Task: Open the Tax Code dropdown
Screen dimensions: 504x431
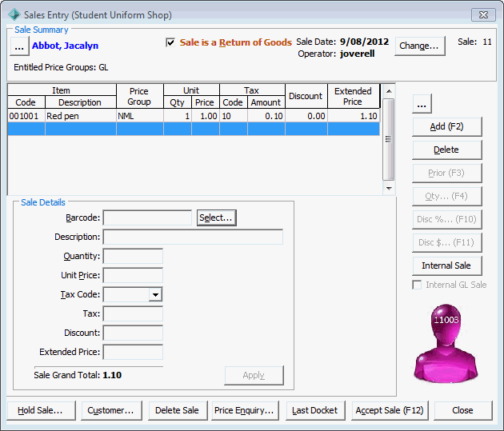Action: click(x=155, y=295)
